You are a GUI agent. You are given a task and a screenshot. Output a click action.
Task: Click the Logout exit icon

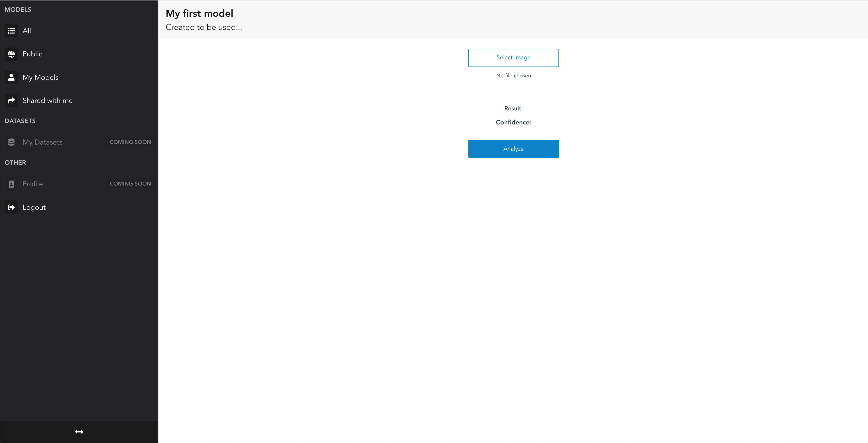[11, 207]
